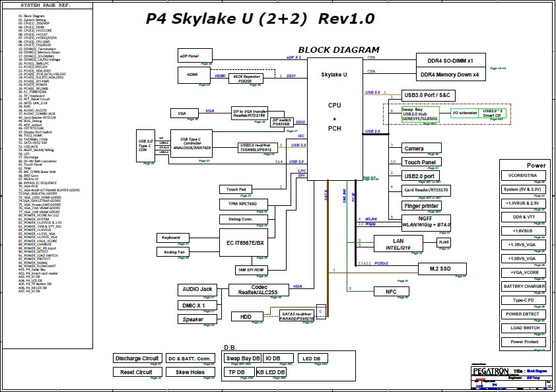The height and width of the screenshot is (392, 556).
Task: Select the TPM NPCT650 block
Action: point(243,204)
